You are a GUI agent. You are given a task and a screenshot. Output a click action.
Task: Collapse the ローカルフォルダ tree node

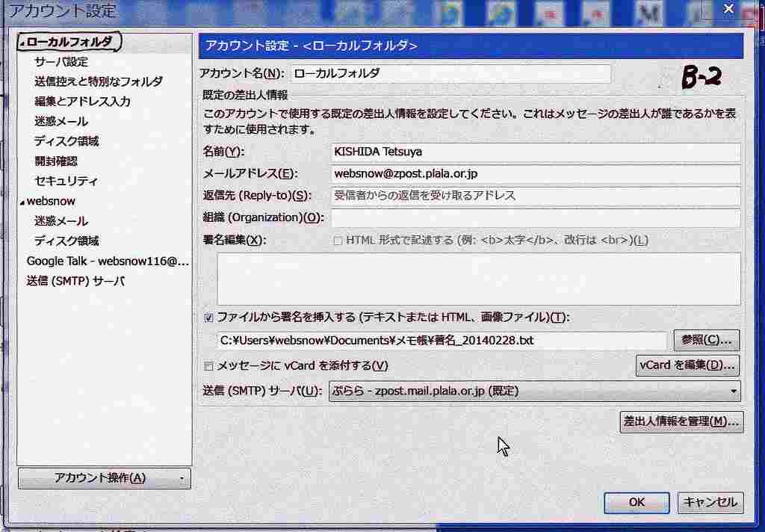point(22,43)
